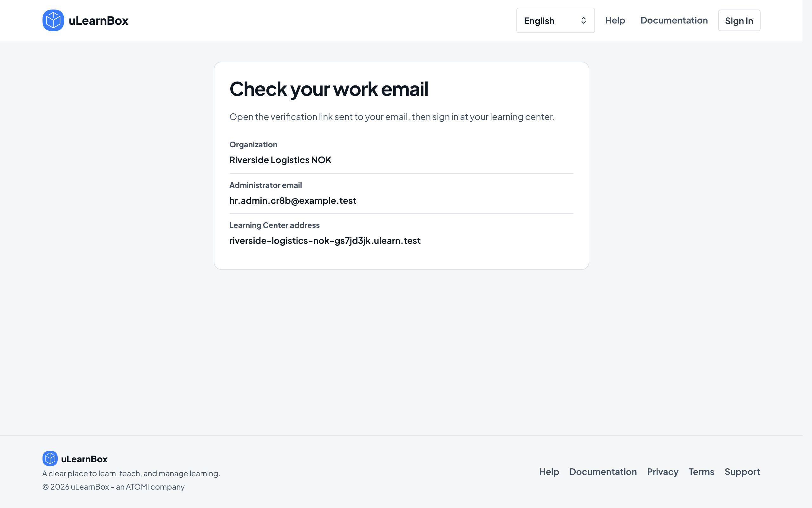Image resolution: width=812 pixels, height=508 pixels.
Task: Open the Privacy link in footer
Action: 663,472
